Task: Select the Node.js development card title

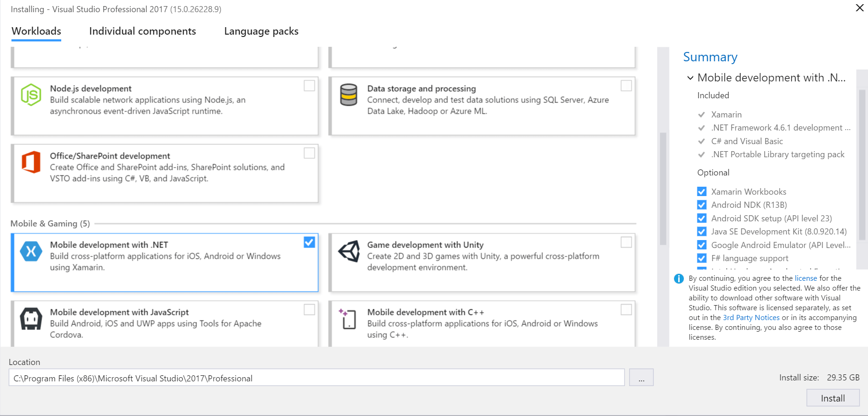Action: click(x=91, y=88)
